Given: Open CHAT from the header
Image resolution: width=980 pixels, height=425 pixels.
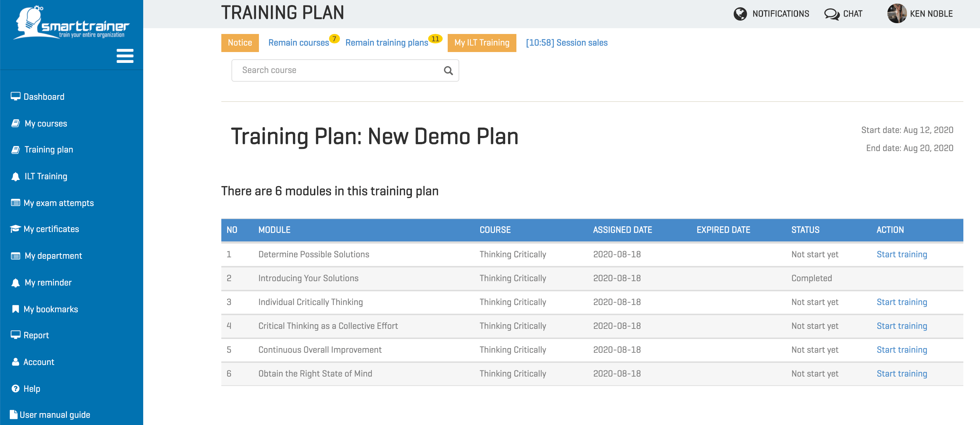Looking at the screenshot, I should point(853,14).
